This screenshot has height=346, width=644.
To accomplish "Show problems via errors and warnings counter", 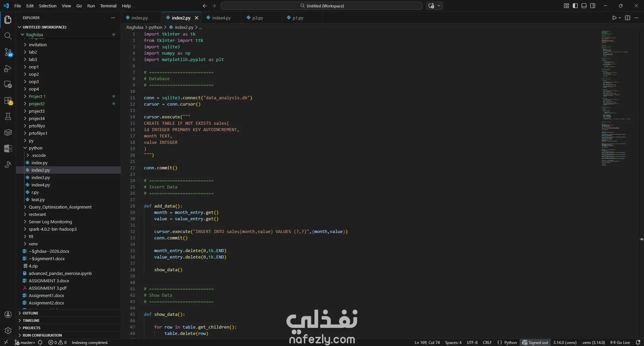I will 57,342.
